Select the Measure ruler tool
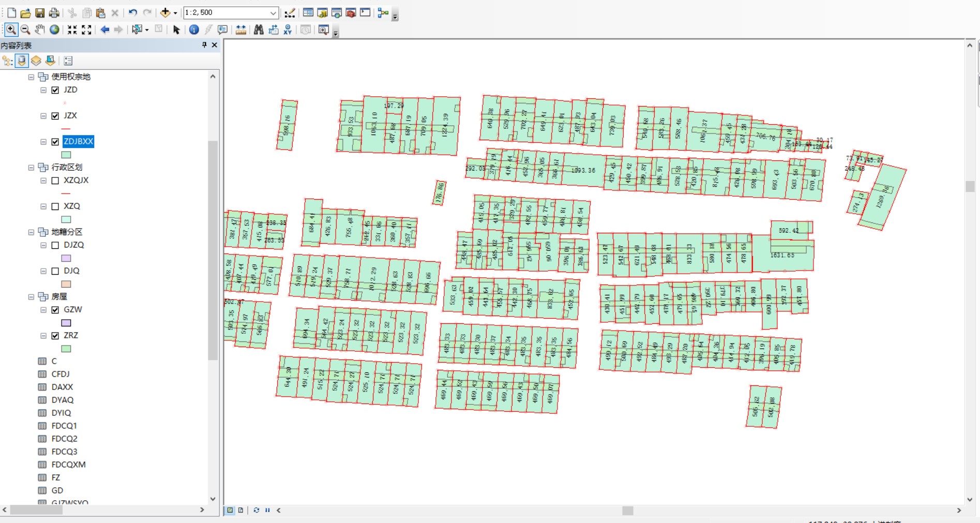The width and height of the screenshot is (980, 523). [x=240, y=29]
